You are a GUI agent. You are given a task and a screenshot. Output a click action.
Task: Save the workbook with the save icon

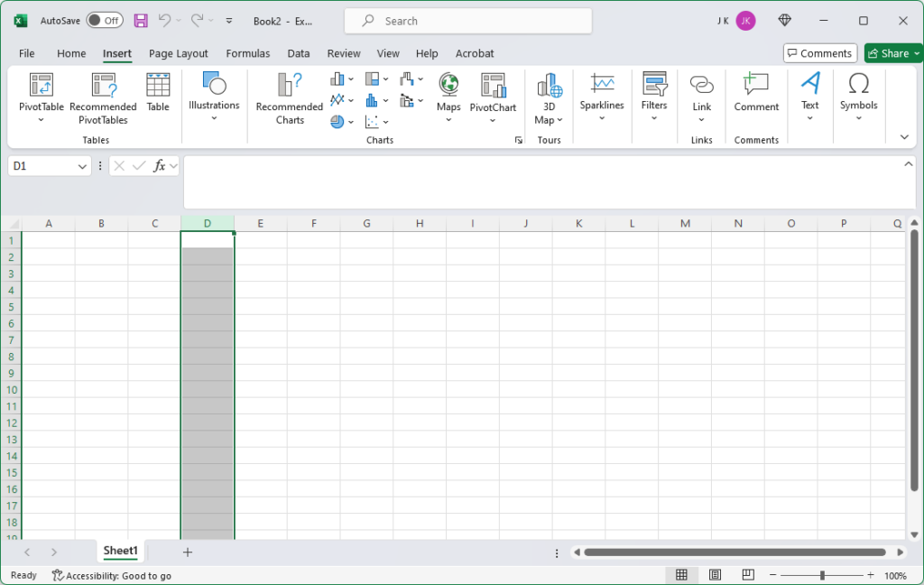coord(140,20)
